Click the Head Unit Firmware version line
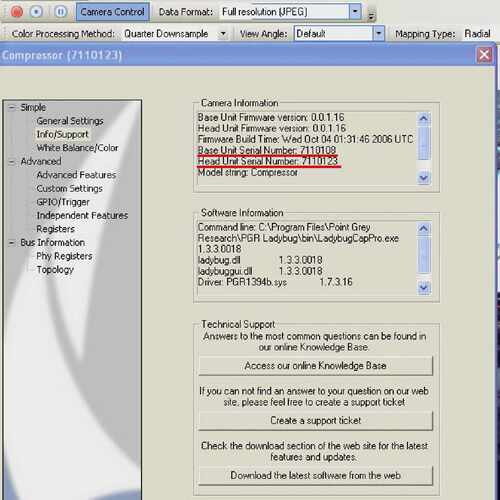 pos(272,128)
